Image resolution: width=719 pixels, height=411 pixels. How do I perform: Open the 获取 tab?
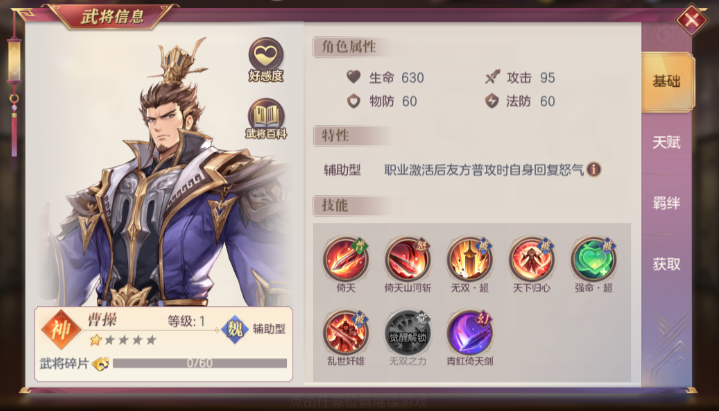pos(666,264)
